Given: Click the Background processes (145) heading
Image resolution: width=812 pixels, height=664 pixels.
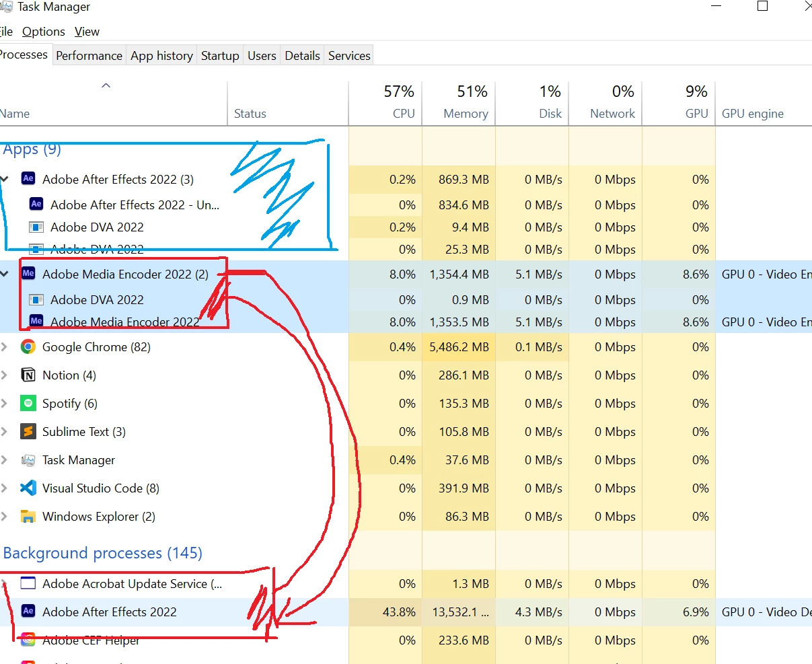Looking at the screenshot, I should 103,553.
